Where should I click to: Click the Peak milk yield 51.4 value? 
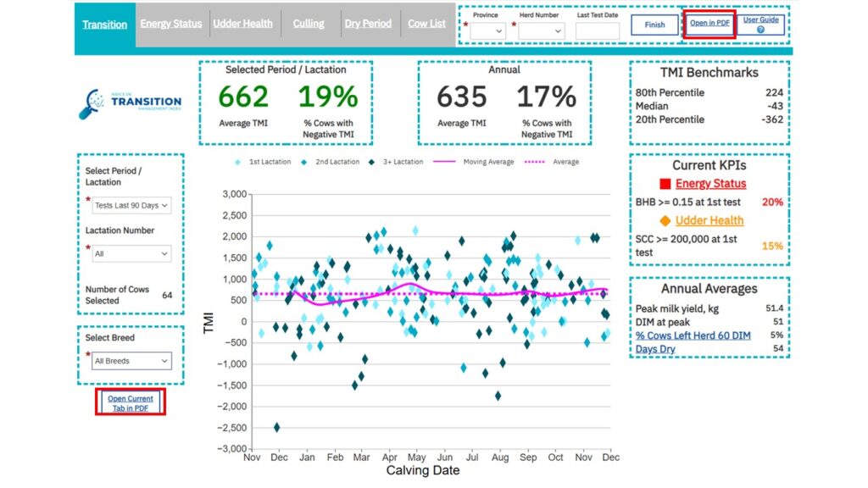pos(775,308)
